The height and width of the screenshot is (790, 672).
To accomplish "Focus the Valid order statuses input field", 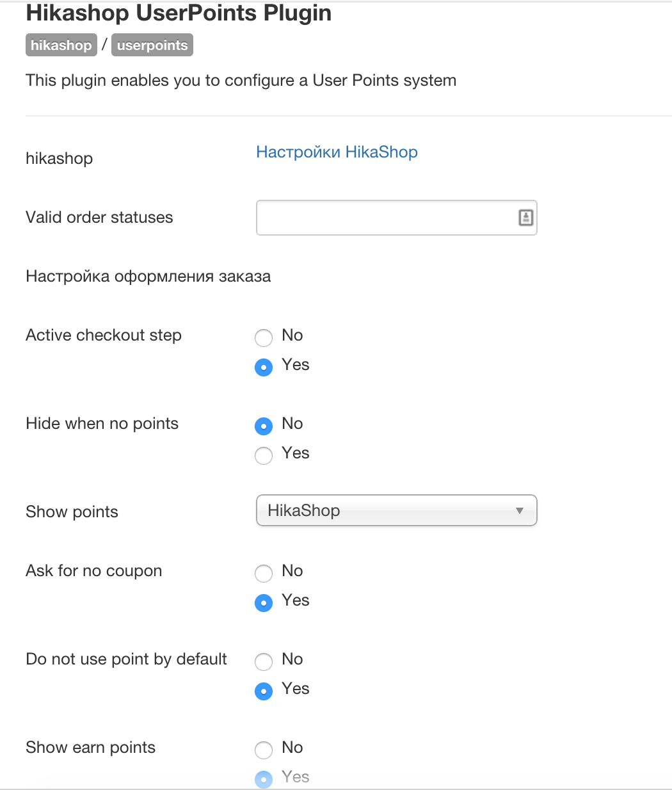I will pos(384,218).
